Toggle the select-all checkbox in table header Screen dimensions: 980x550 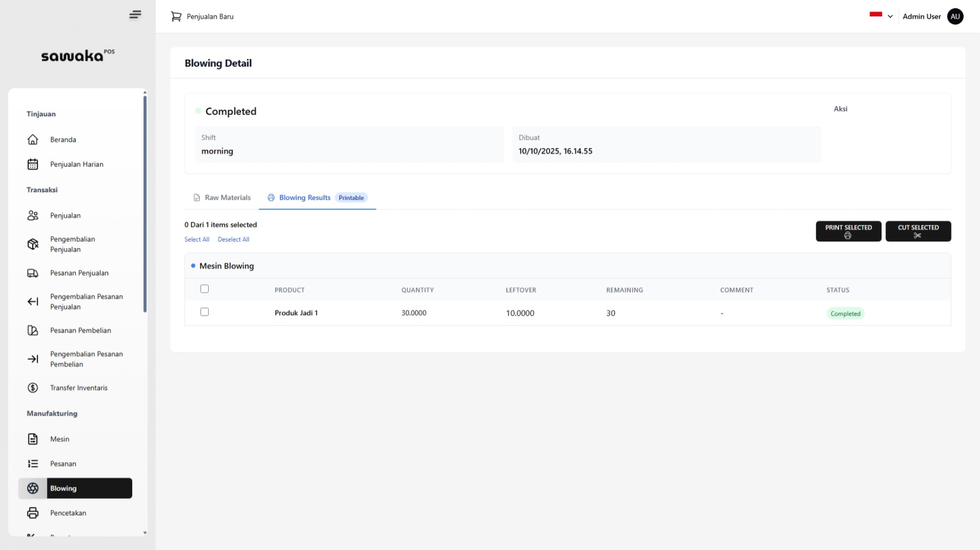click(205, 288)
